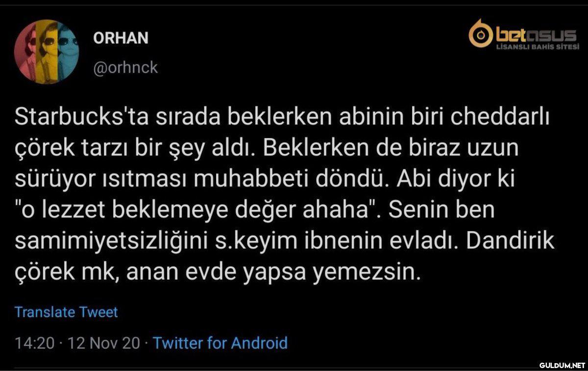The height and width of the screenshot is (371, 588).
Task: Open the ORHAN display name
Action: tap(121, 38)
